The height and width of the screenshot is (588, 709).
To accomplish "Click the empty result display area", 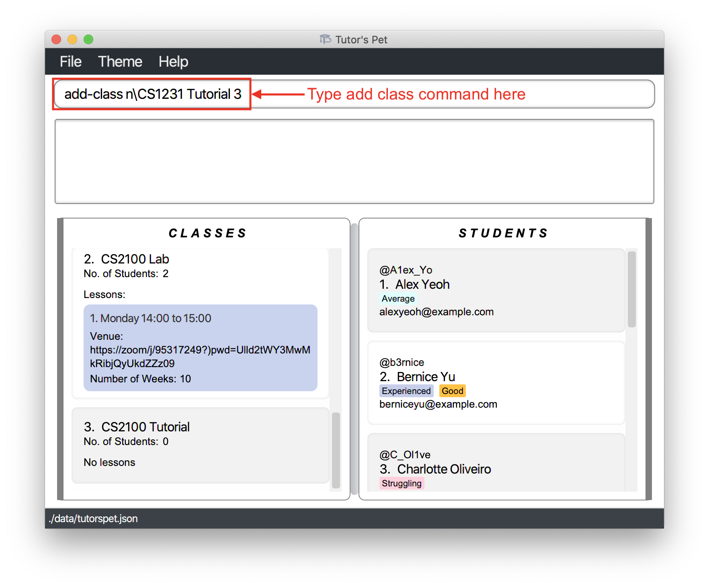I will click(354, 161).
